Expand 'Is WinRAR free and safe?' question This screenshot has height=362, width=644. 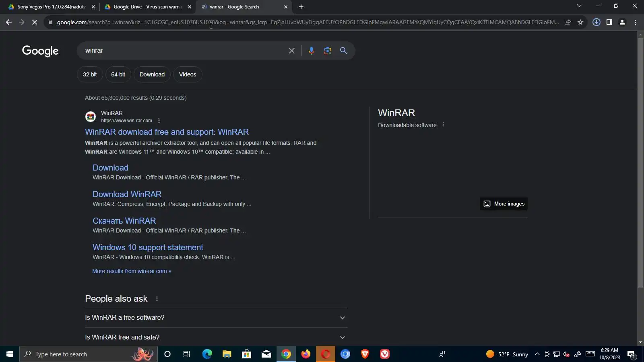point(216,337)
